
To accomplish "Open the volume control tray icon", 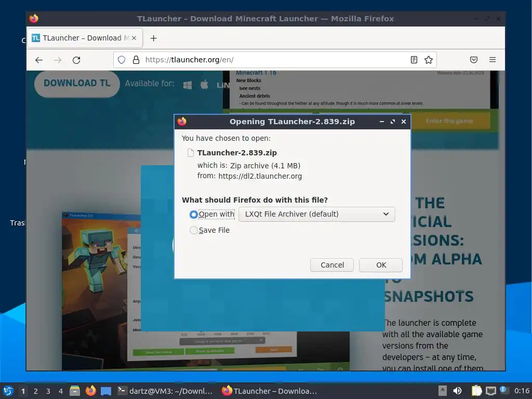I will (457, 391).
